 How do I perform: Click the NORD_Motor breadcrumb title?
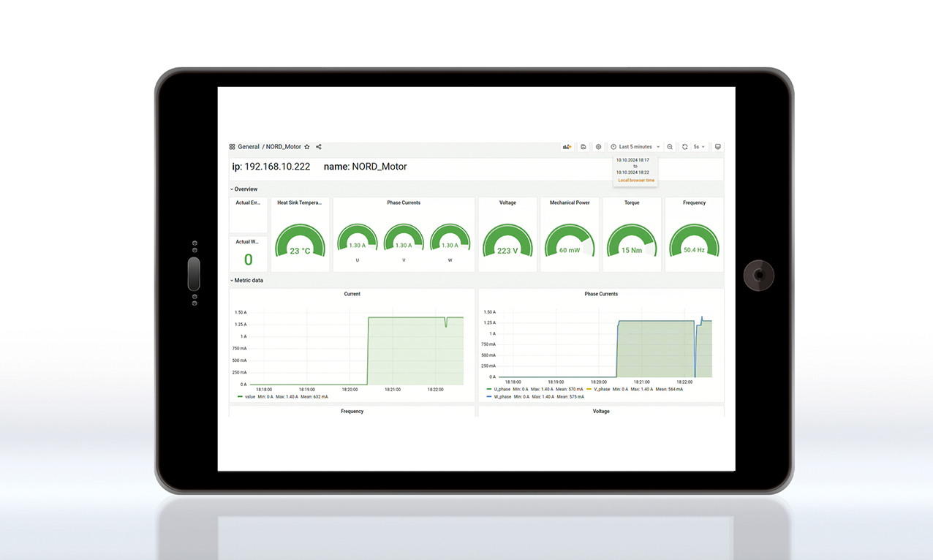point(282,146)
